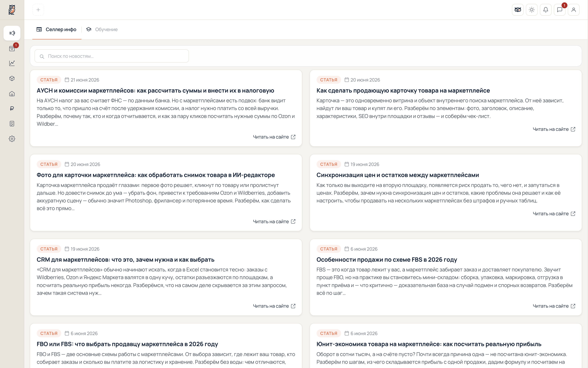Click date on Особенности FBS card
588x368 pixels.
tap(364, 249)
